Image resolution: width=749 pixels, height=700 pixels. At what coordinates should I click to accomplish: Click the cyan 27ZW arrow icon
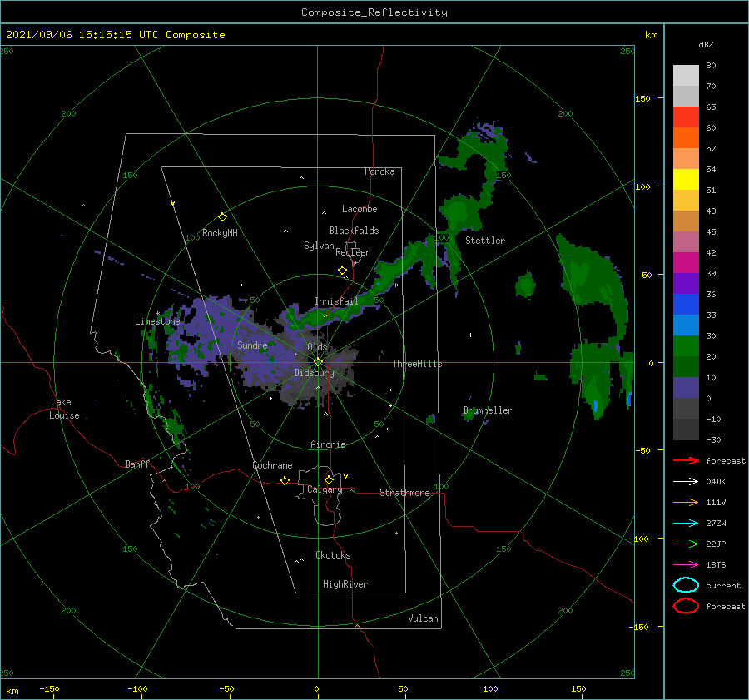(x=686, y=524)
